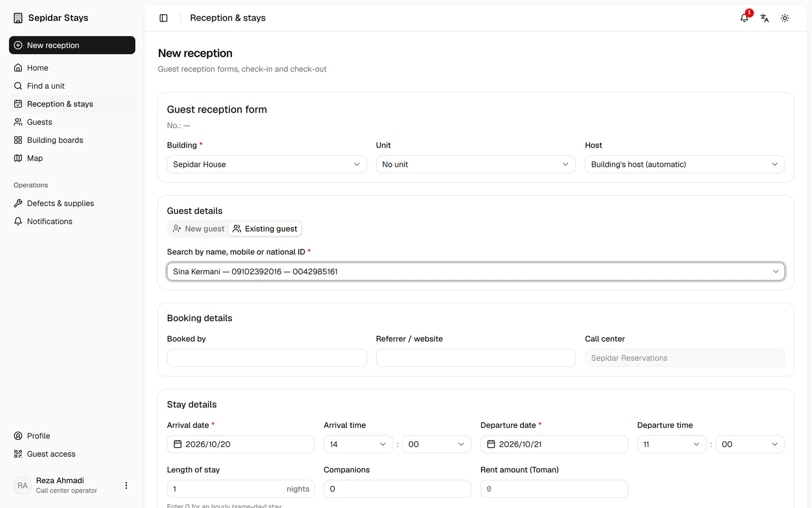The image size is (812, 508).
Task: Open guest search dropdown with Sina Kermani
Action: coord(476,271)
